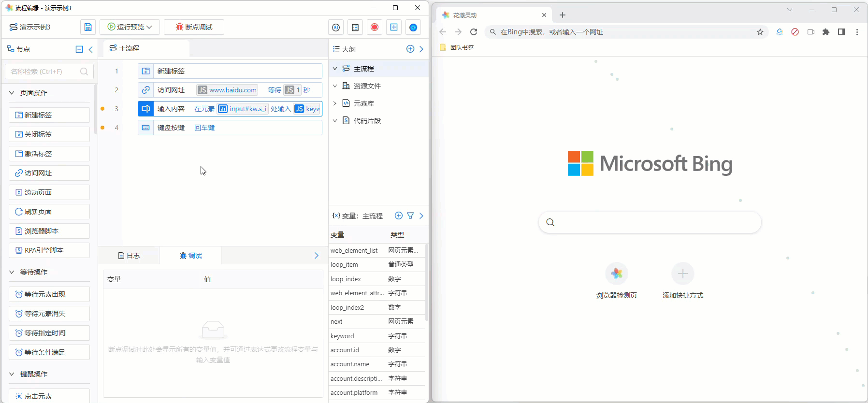Select the 访问网址 node in list

tap(49, 173)
